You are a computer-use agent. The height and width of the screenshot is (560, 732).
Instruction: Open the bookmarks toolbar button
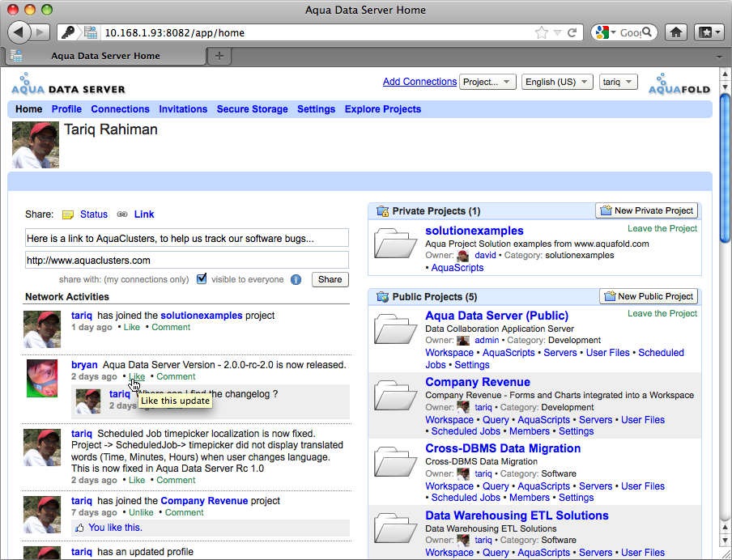pyautogui.click(x=709, y=32)
